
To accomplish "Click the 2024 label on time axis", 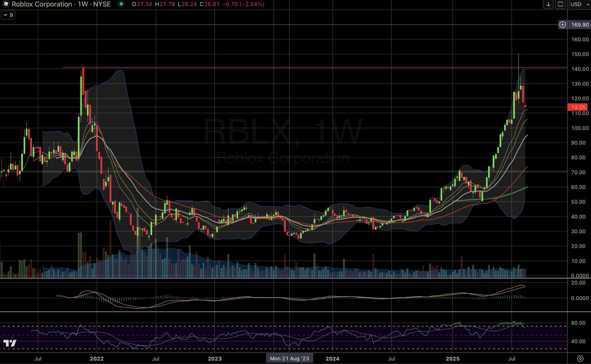I will (332, 359).
